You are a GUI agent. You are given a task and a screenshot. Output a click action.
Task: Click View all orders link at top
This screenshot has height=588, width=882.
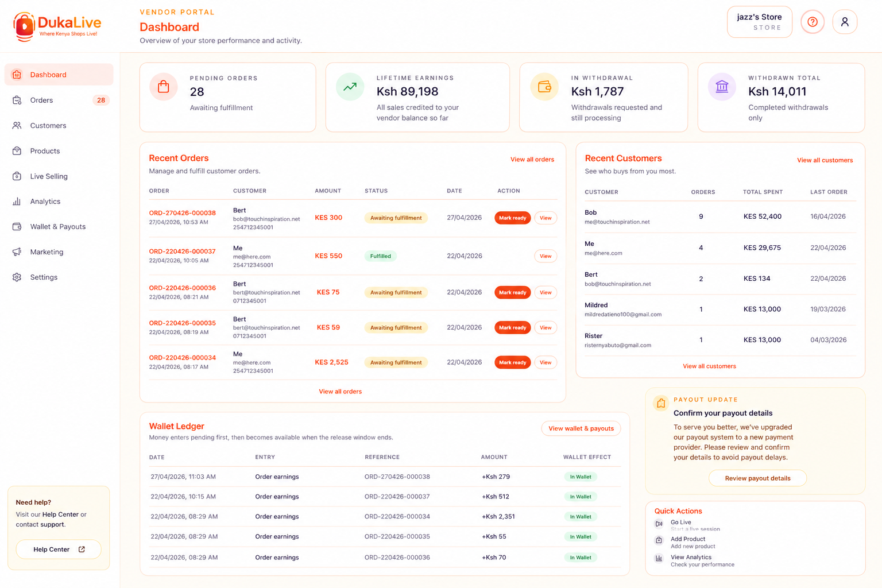coord(532,160)
